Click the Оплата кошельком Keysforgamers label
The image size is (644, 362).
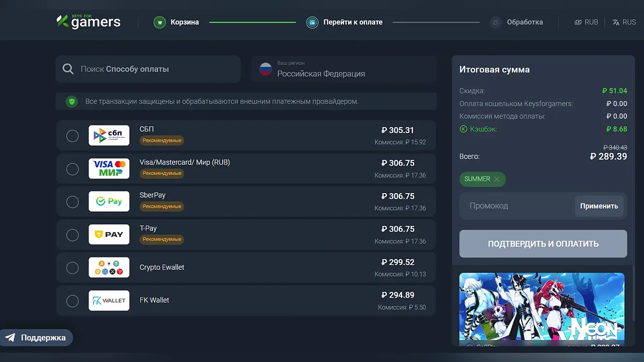click(x=516, y=104)
